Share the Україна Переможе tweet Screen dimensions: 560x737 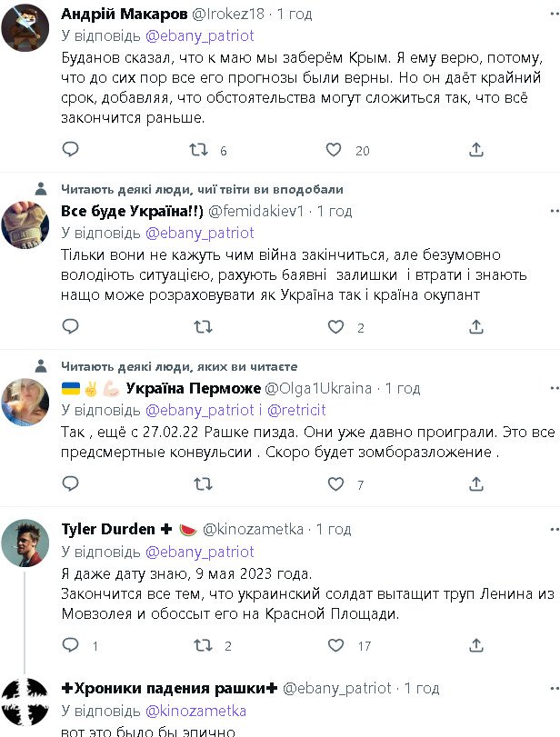click(474, 484)
